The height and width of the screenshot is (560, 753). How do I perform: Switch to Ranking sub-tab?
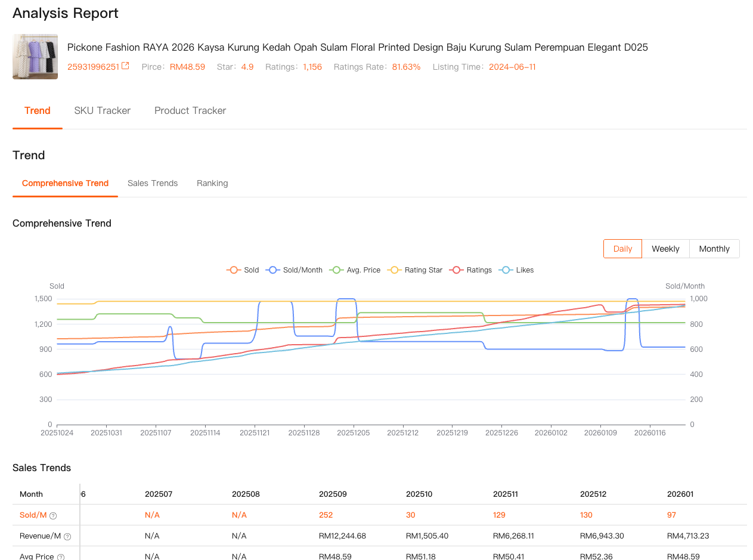pyautogui.click(x=212, y=183)
